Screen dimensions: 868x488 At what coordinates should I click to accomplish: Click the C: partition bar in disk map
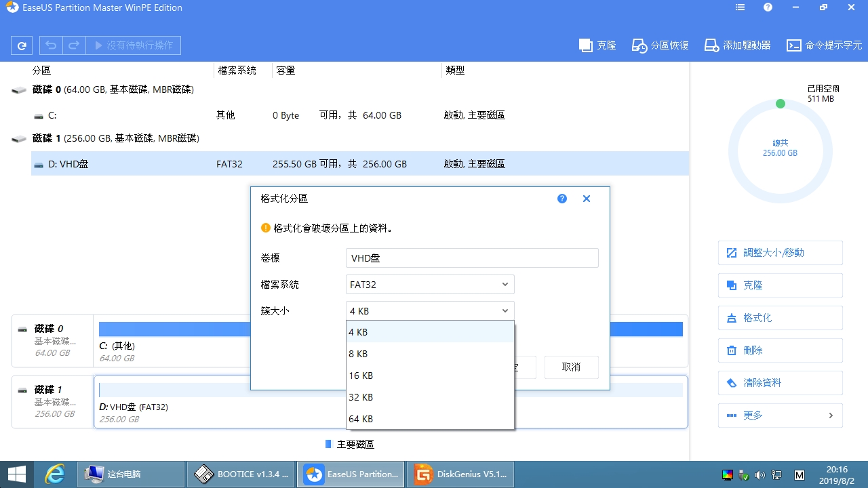click(x=391, y=329)
